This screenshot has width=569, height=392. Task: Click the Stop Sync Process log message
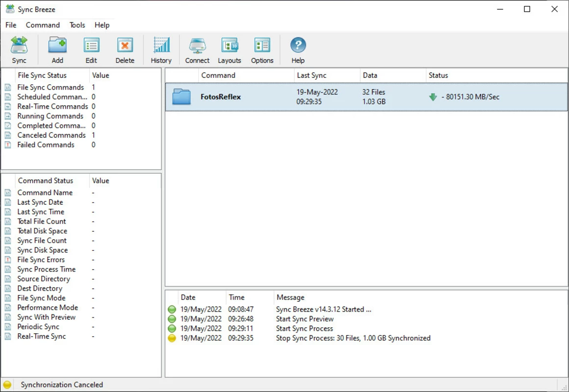354,338
